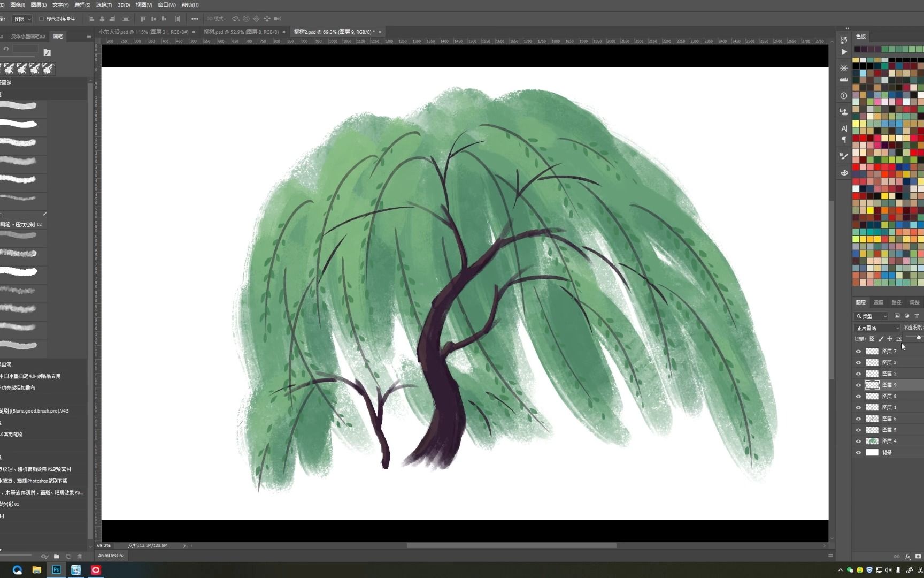This screenshot has width=924, height=578.
Task: Click the lock image pixels brush icon
Action: (x=881, y=339)
